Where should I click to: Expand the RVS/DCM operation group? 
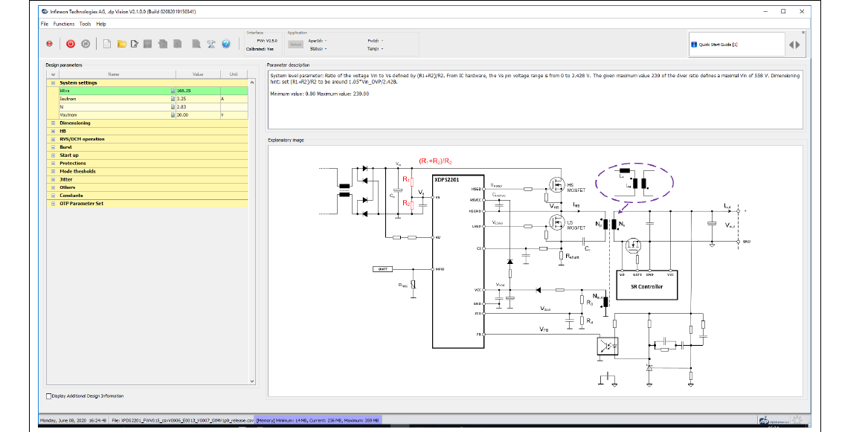tap(53, 139)
